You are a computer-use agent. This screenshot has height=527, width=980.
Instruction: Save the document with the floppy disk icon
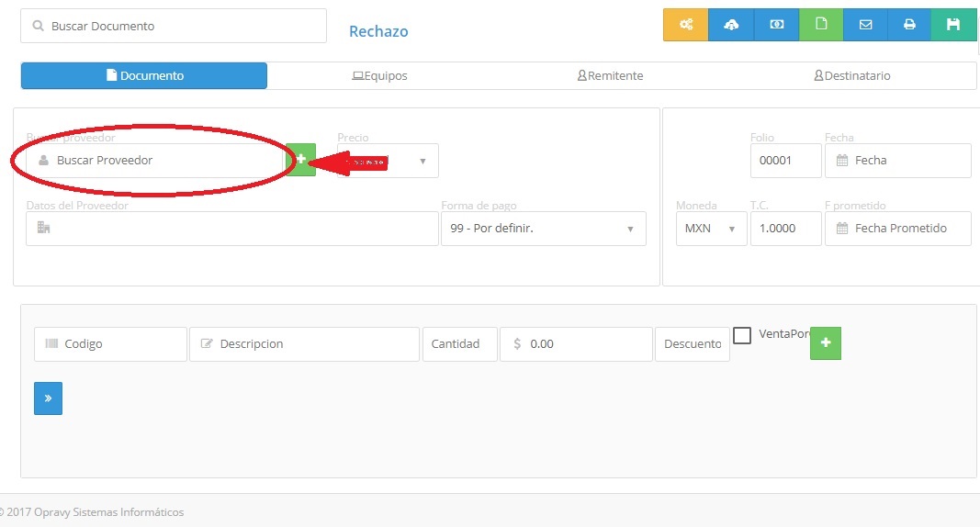coord(953,25)
